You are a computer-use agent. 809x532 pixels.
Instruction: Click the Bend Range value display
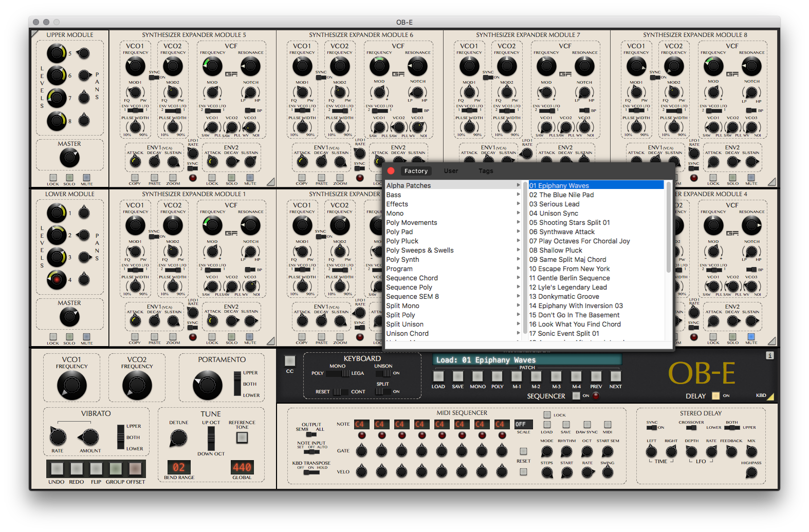click(x=179, y=467)
